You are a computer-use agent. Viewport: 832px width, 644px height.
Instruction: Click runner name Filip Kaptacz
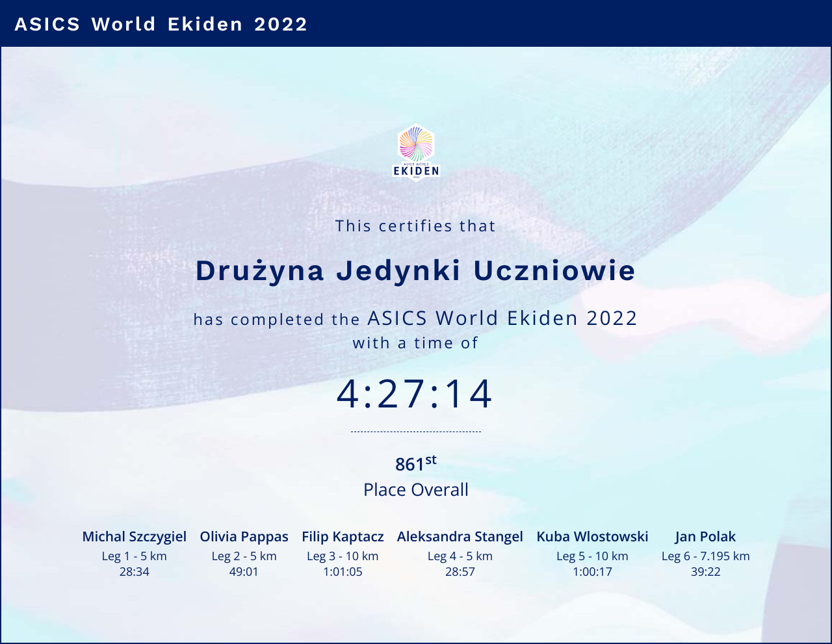[x=343, y=537]
